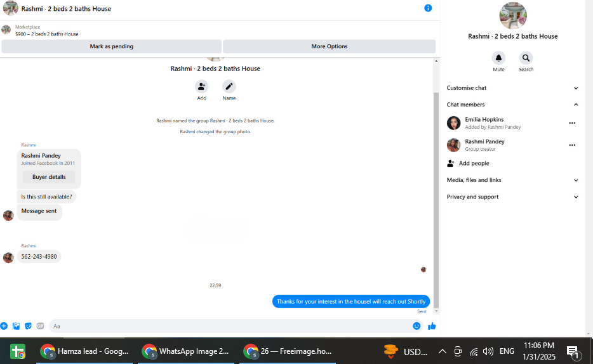
Task: Open options menu for Emilia Hopkins
Action: pyautogui.click(x=572, y=123)
